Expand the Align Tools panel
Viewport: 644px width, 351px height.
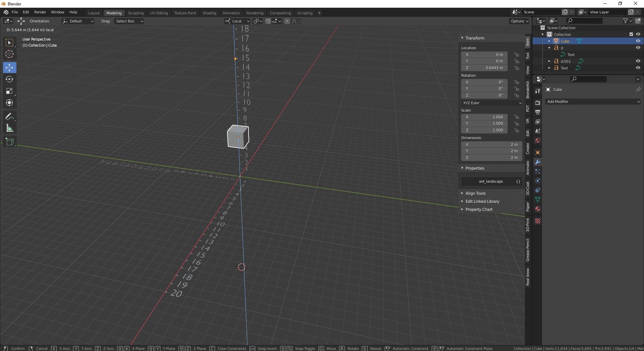[x=476, y=193]
